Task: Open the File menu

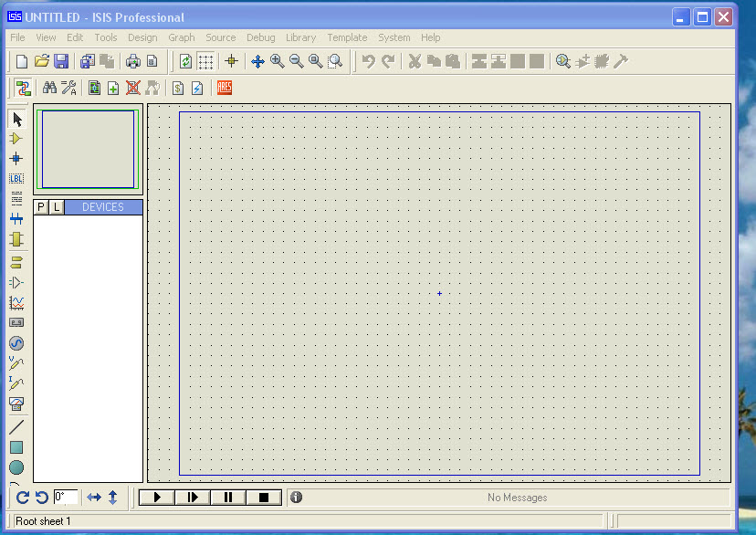Action: coord(17,37)
